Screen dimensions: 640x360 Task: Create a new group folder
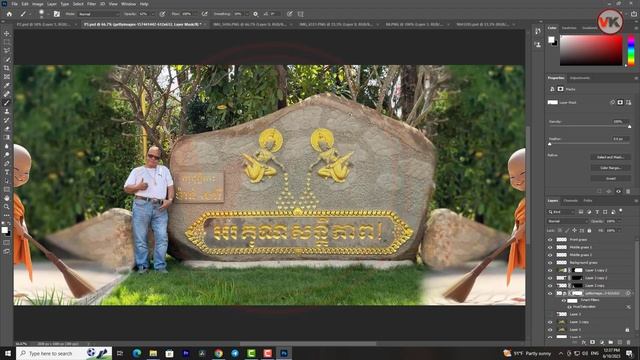pyautogui.click(x=611, y=342)
